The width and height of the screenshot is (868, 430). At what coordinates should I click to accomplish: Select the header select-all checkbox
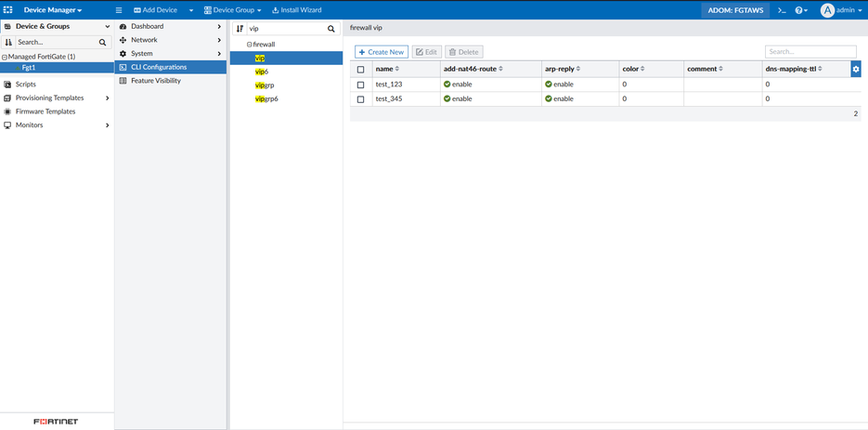point(361,70)
